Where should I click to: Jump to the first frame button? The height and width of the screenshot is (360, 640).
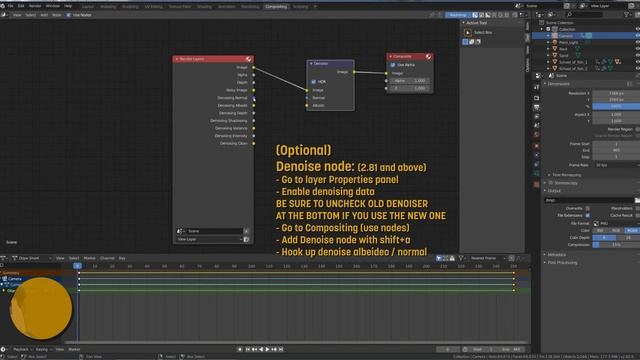pos(247,349)
